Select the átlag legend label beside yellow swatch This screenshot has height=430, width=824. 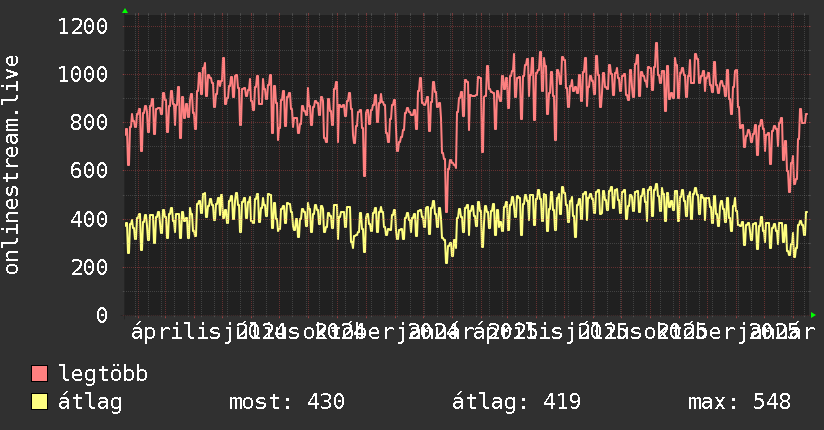90,402
